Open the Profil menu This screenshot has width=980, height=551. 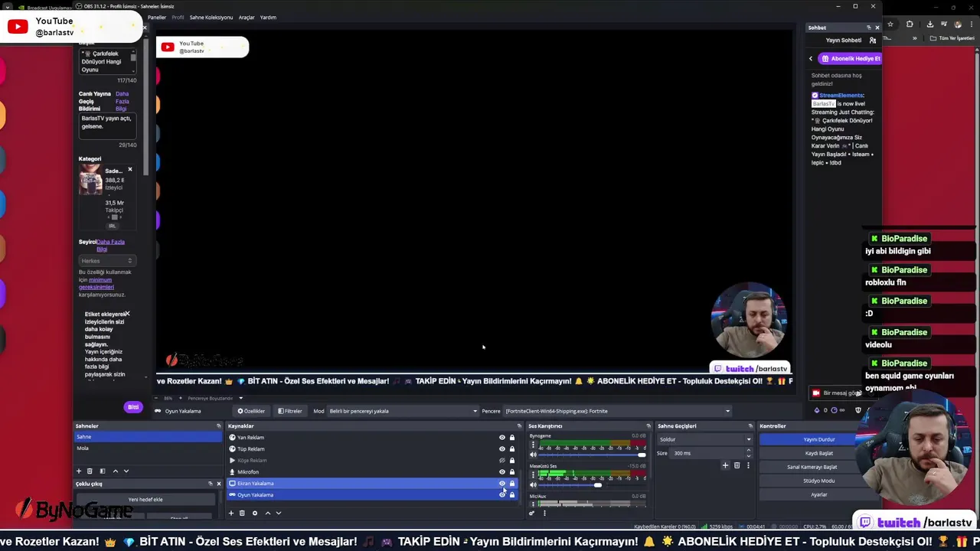coord(178,18)
